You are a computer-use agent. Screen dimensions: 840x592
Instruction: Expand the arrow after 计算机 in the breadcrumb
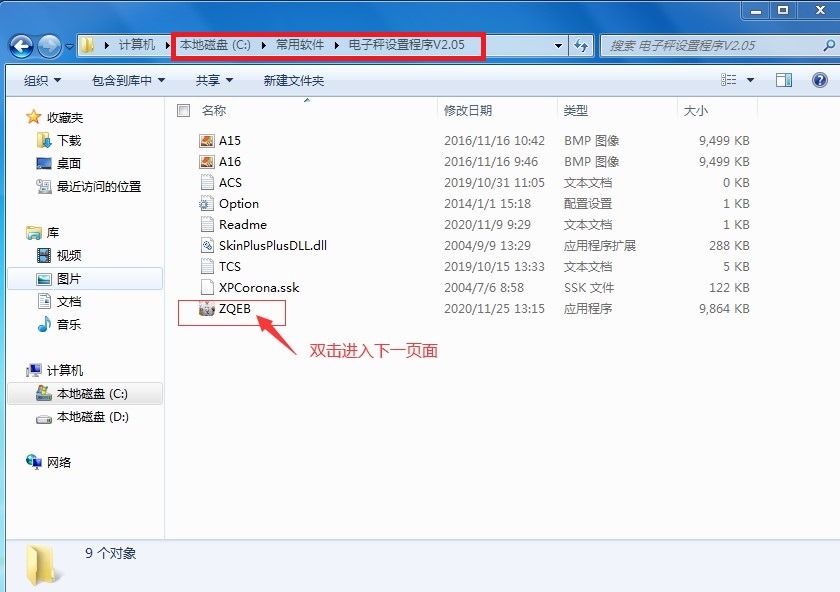(167, 46)
